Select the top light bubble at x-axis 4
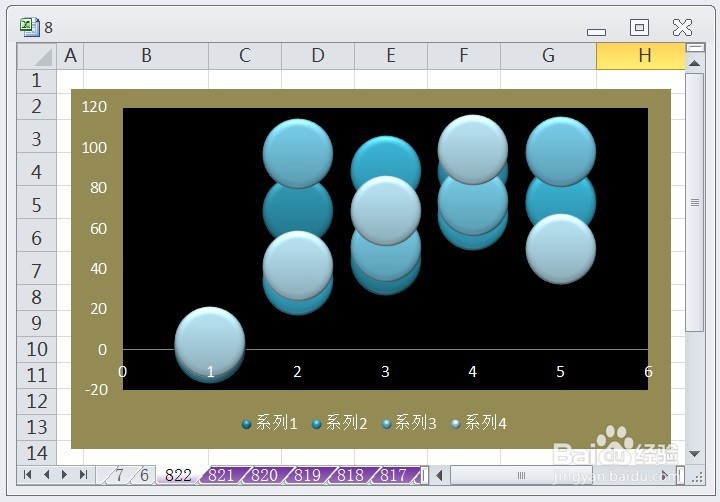This screenshot has width=720, height=502. pos(472,150)
